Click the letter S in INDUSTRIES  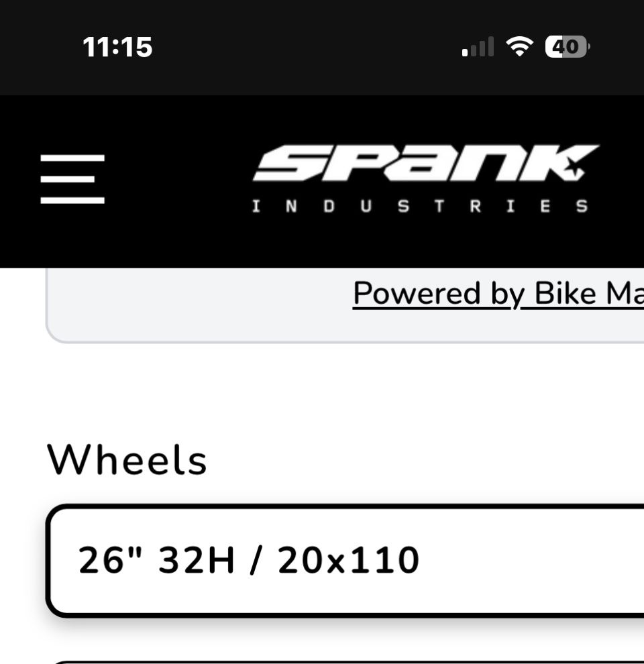click(x=402, y=206)
